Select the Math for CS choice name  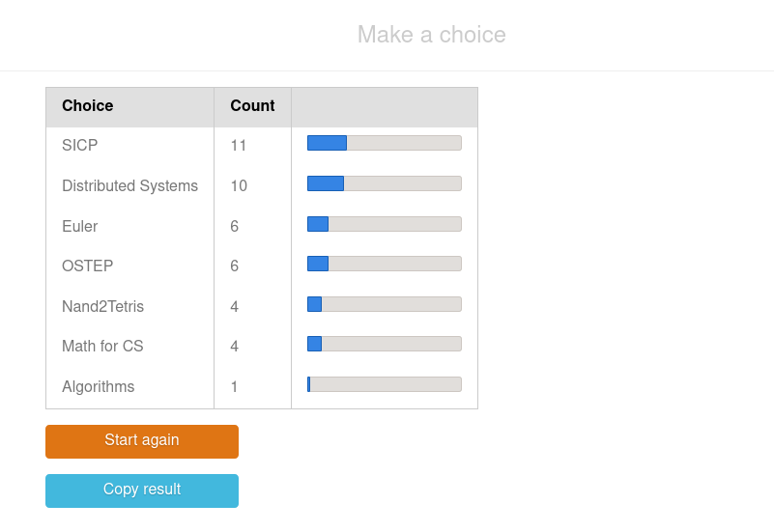point(102,347)
